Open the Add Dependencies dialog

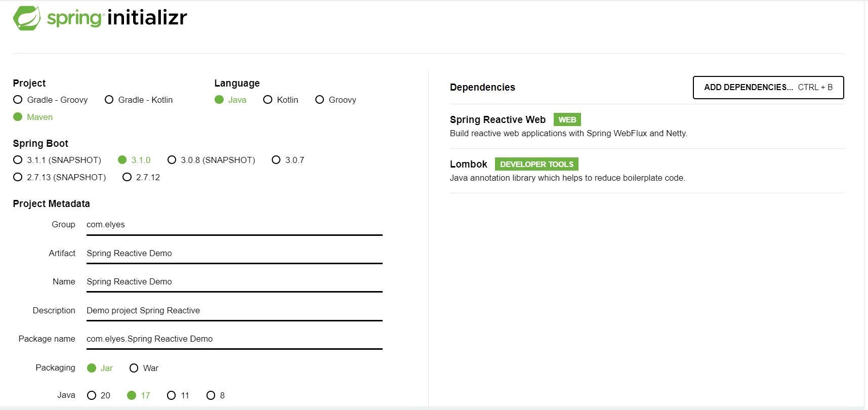click(x=768, y=88)
